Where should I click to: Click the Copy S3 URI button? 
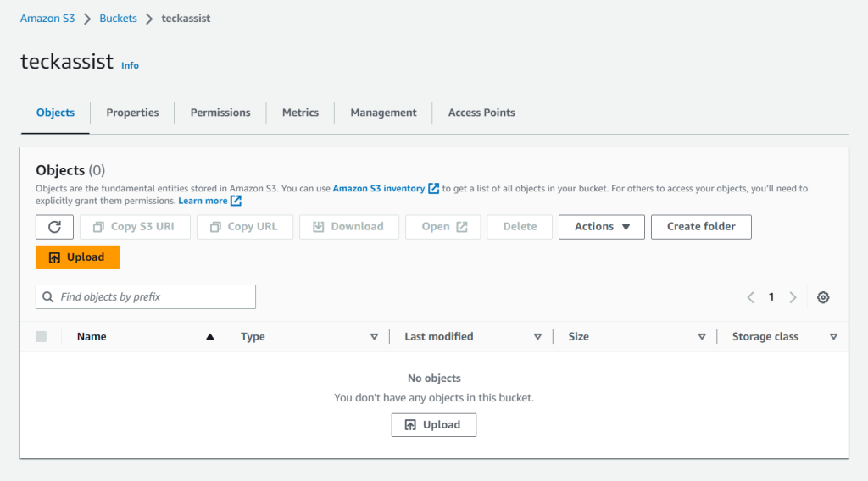click(135, 227)
